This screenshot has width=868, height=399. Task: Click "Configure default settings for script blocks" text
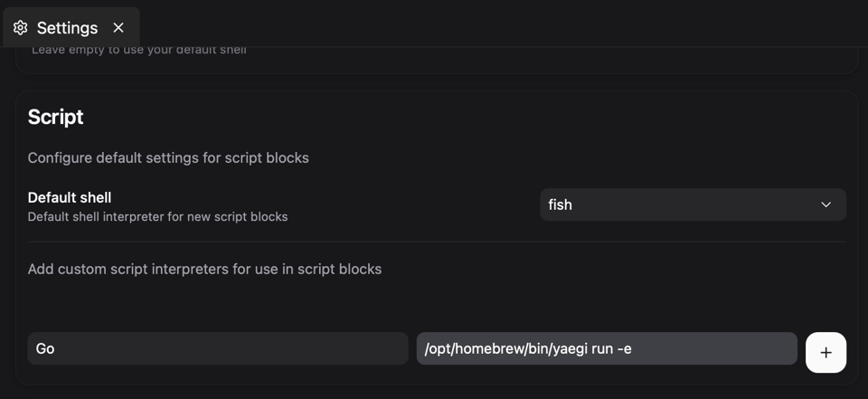coord(168,157)
